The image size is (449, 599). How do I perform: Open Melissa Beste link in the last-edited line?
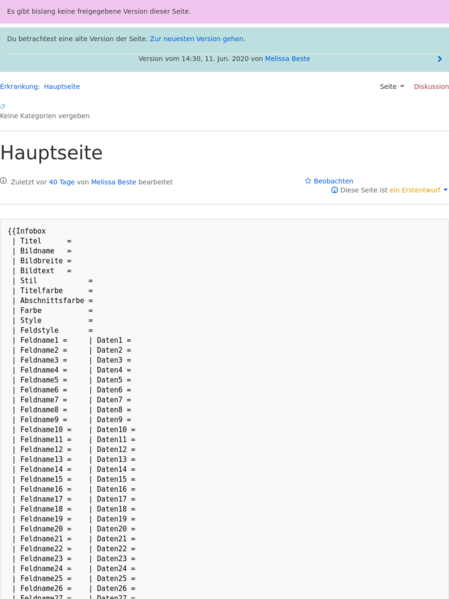[113, 182]
